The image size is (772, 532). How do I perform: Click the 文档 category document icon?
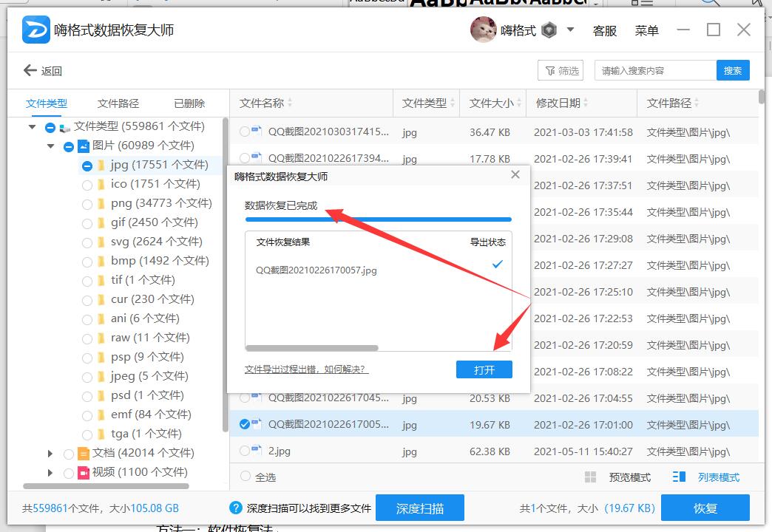(x=84, y=453)
